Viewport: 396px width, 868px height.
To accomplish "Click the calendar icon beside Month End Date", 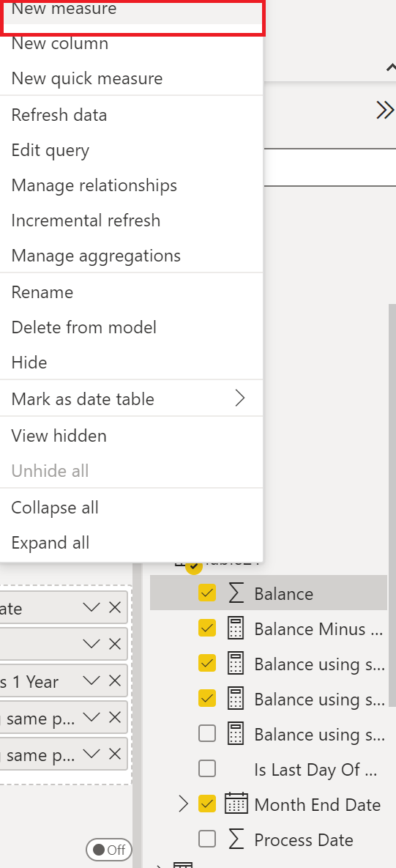I will [x=236, y=804].
